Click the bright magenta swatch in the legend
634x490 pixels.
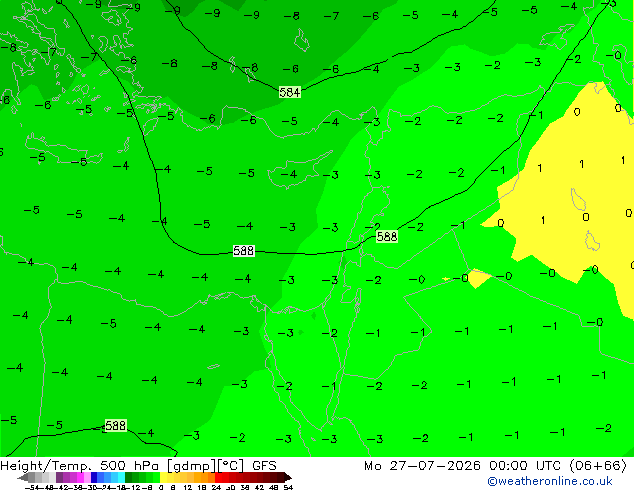pyautogui.click(x=80, y=477)
